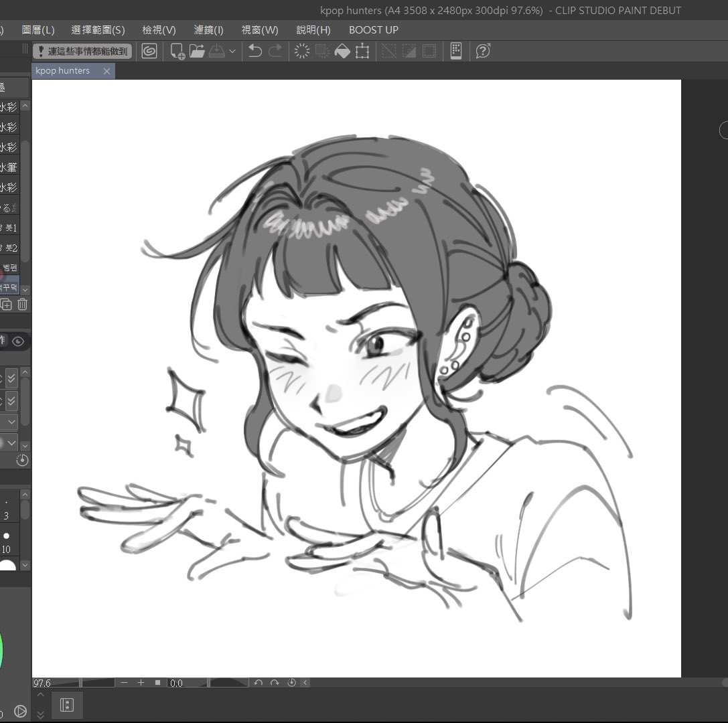The height and width of the screenshot is (723, 728).
Task: Rotate canvas right button
Action: [275, 683]
